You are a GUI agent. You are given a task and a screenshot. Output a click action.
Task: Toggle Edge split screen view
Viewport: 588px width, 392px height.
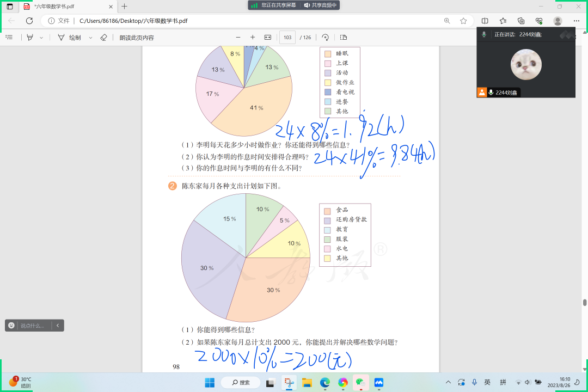[x=485, y=21]
